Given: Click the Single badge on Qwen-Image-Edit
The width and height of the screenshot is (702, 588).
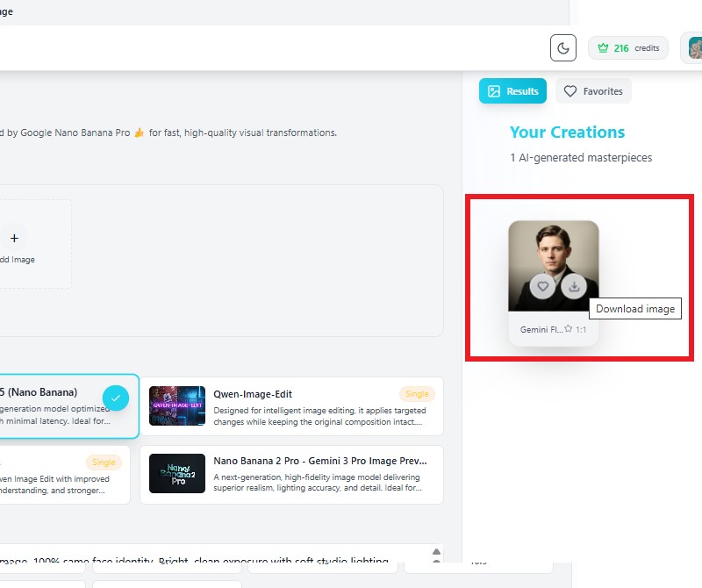Looking at the screenshot, I should (x=417, y=394).
